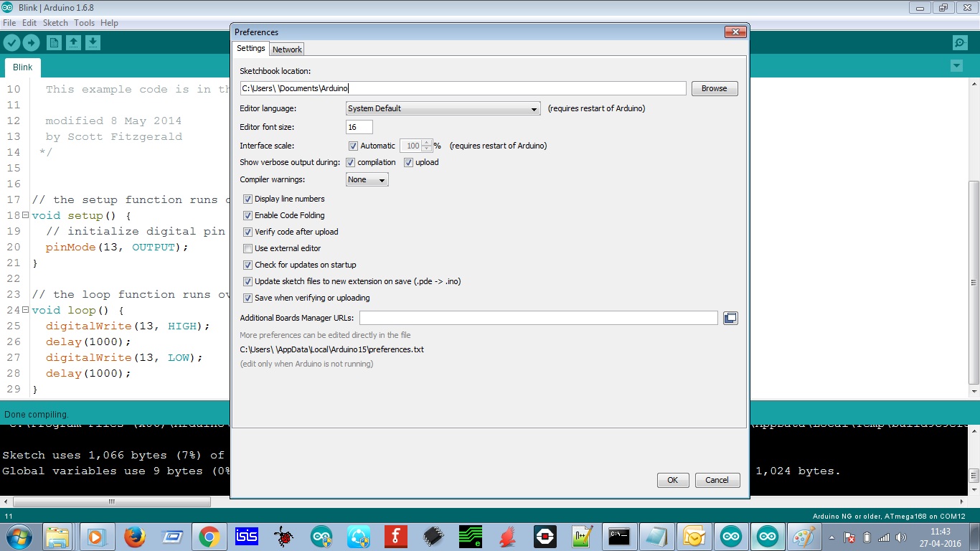The image size is (980, 551).
Task: Enable Use external editor
Action: [x=248, y=248]
